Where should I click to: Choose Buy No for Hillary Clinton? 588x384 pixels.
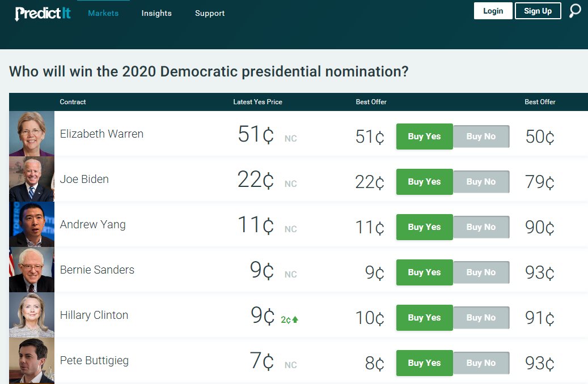tap(481, 318)
